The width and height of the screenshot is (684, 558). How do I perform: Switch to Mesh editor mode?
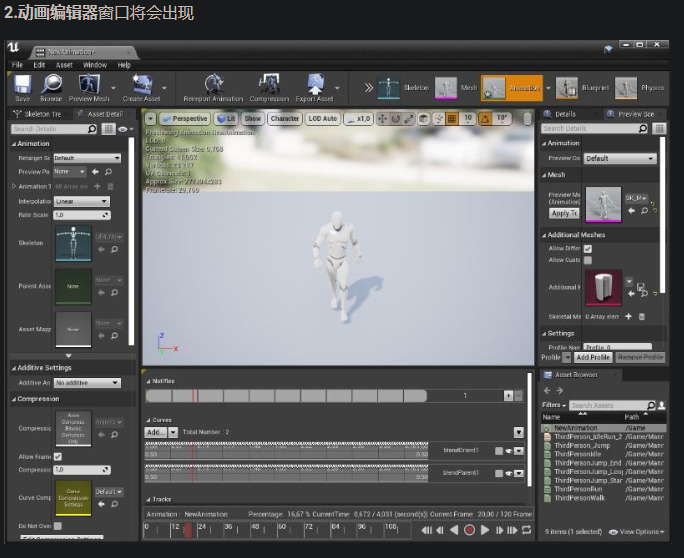pyautogui.click(x=456, y=88)
